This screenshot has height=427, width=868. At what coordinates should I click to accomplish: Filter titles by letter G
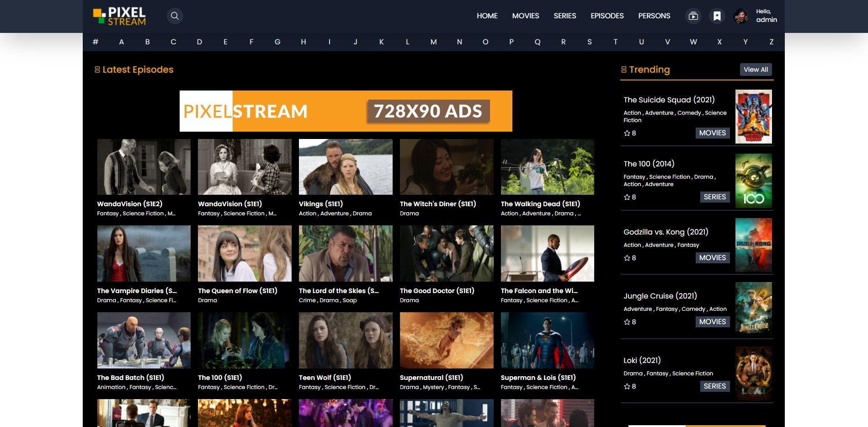(x=277, y=42)
